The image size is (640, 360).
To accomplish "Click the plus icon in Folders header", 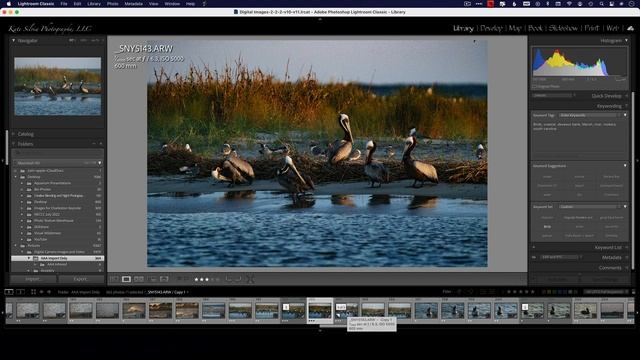I will 101,144.
